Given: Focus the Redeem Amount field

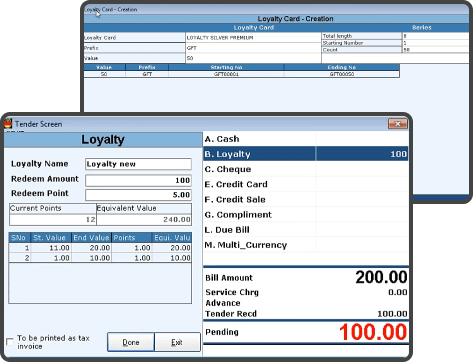Looking at the screenshot, I should pyautogui.click(x=138, y=180).
